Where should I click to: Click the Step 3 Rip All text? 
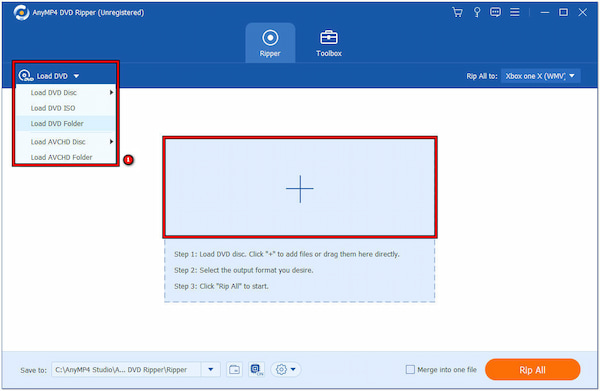pyautogui.click(x=221, y=286)
